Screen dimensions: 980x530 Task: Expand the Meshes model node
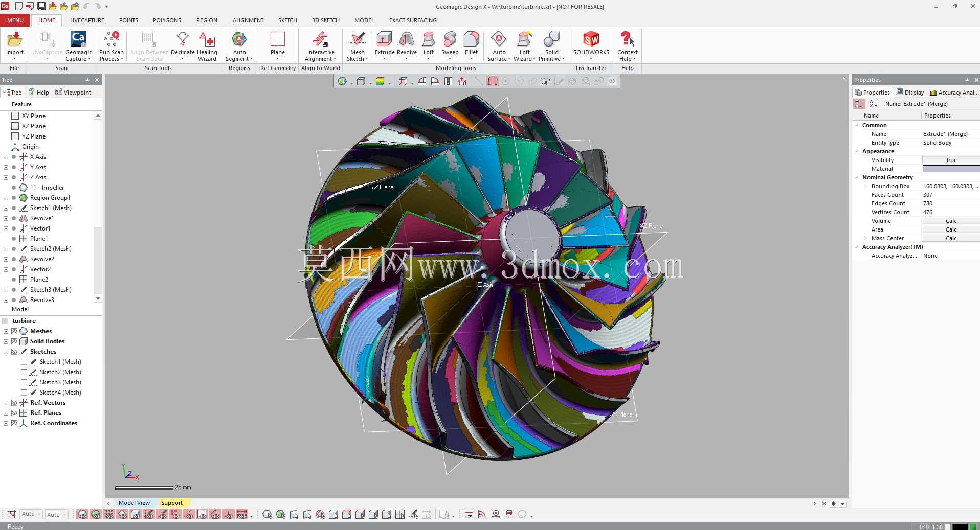pos(6,331)
